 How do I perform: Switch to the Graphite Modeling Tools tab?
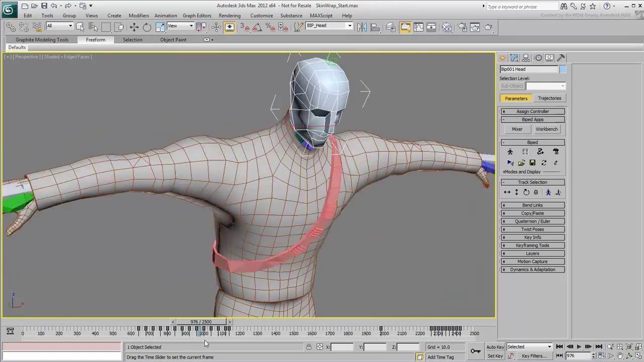(42, 40)
